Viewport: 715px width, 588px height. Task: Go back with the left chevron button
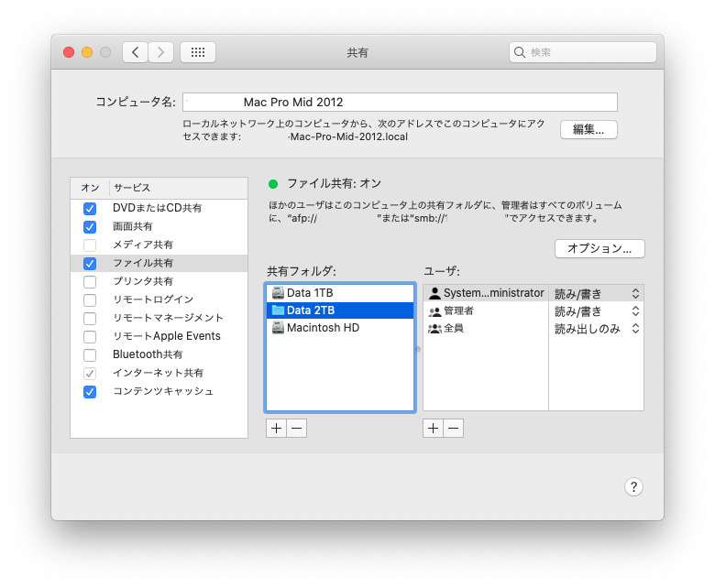coord(135,52)
